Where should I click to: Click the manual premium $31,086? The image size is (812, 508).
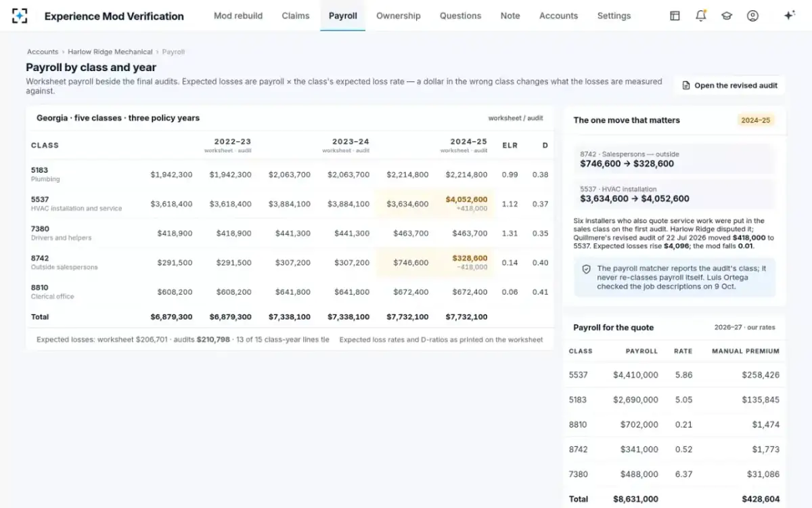click(763, 474)
